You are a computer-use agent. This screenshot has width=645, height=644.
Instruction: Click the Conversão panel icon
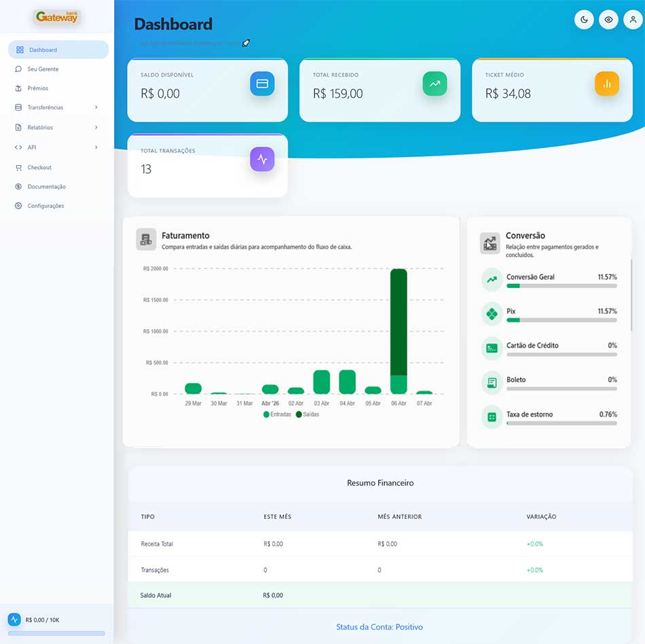point(490,243)
